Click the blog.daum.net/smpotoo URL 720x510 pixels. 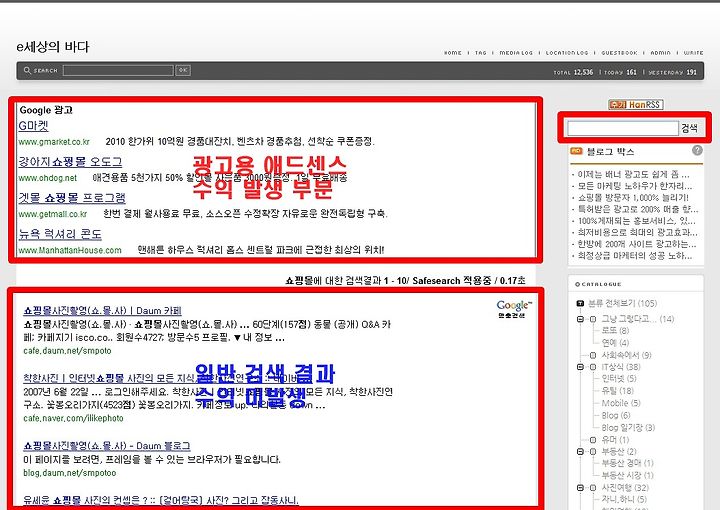pyautogui.click(x=70, y=473)
